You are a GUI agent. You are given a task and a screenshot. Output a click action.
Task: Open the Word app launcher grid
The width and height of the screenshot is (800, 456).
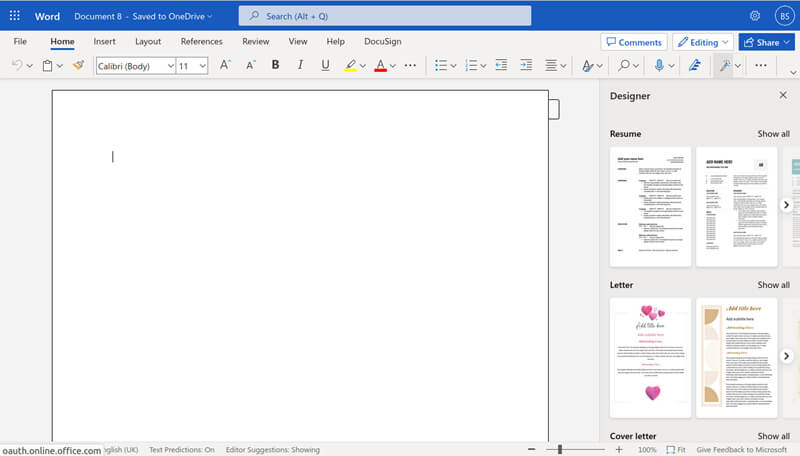14,16
